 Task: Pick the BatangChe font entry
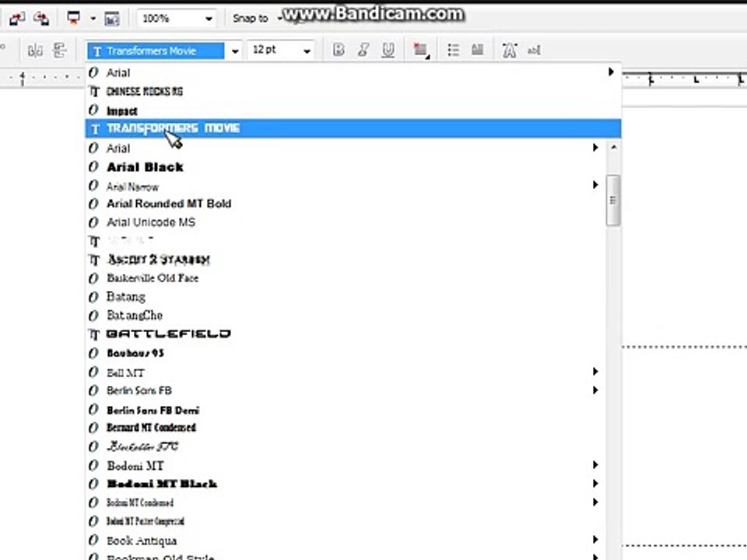(x=345, y=315)
